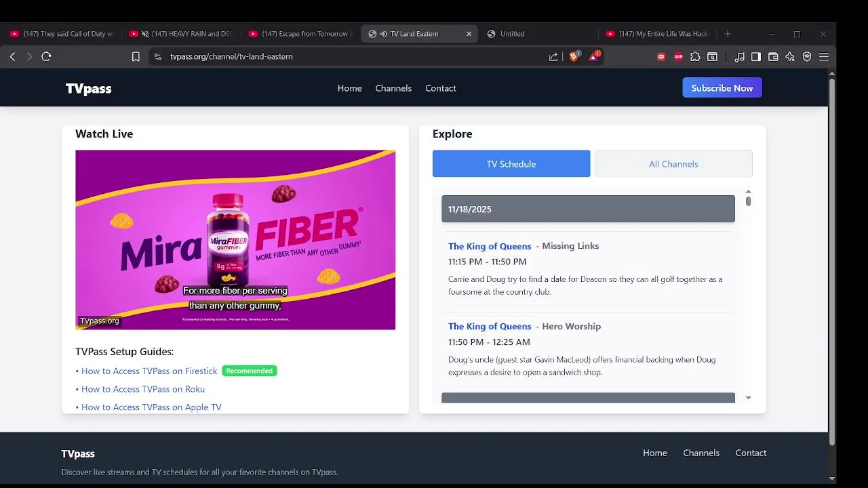Close the TV Land Eastern tab
Viewport: 868px width, 488px height.
(x=469, y=34)
